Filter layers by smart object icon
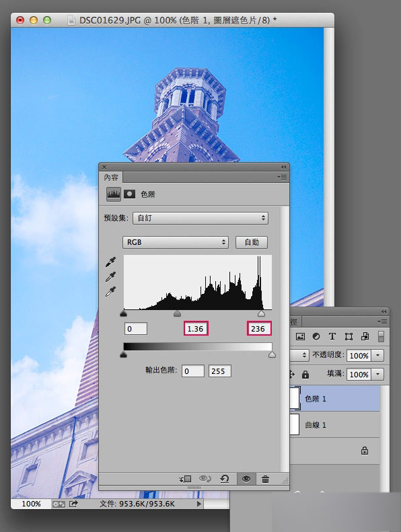The image size is (401, 532). pos(365,336)
